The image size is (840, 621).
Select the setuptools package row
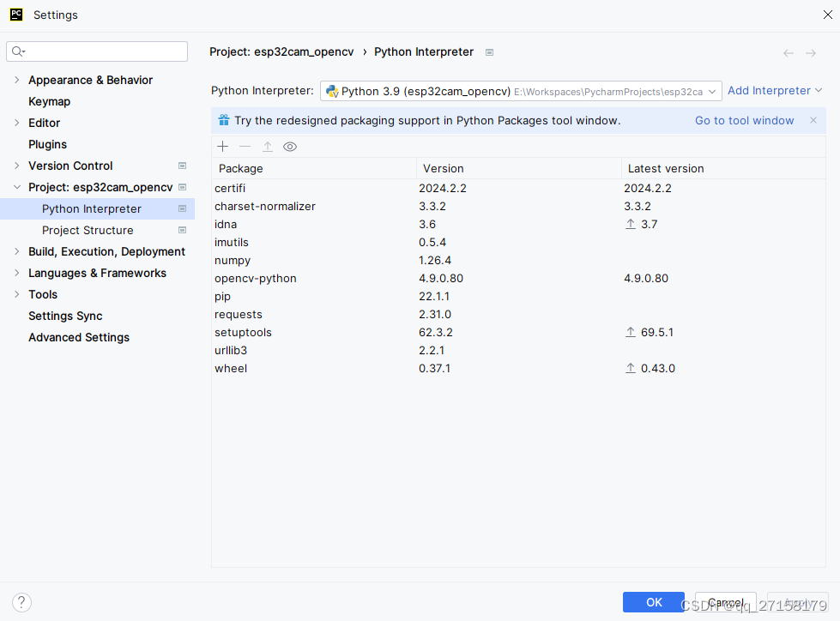[518, 333]
